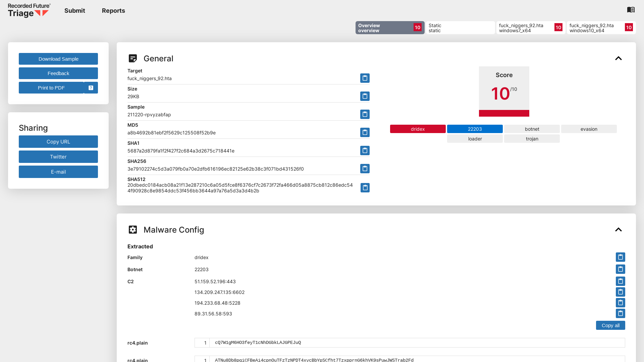This screenshot has width=644, height=362.
Task: Click Download Sample button
Action: tap(58, 59)
